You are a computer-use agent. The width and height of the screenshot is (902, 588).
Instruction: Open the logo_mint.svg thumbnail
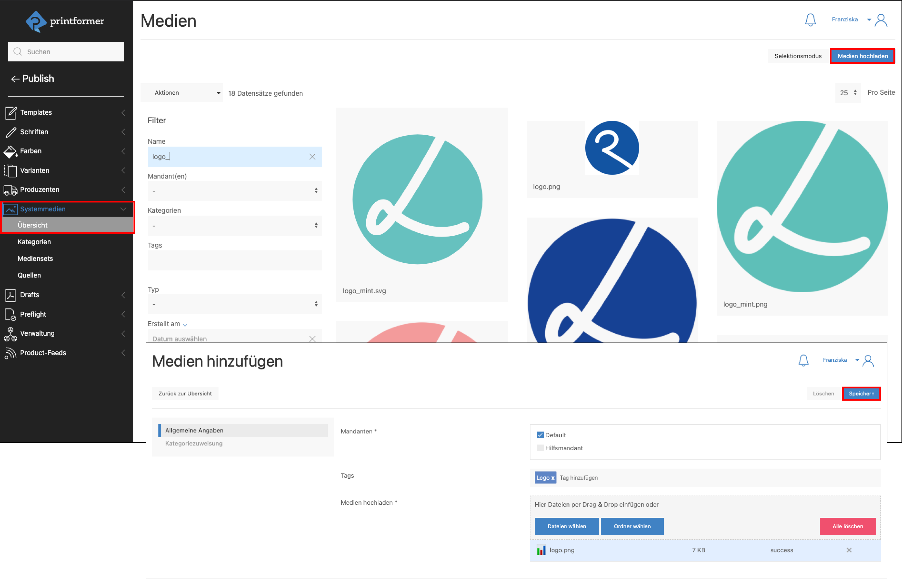[417, 200]
